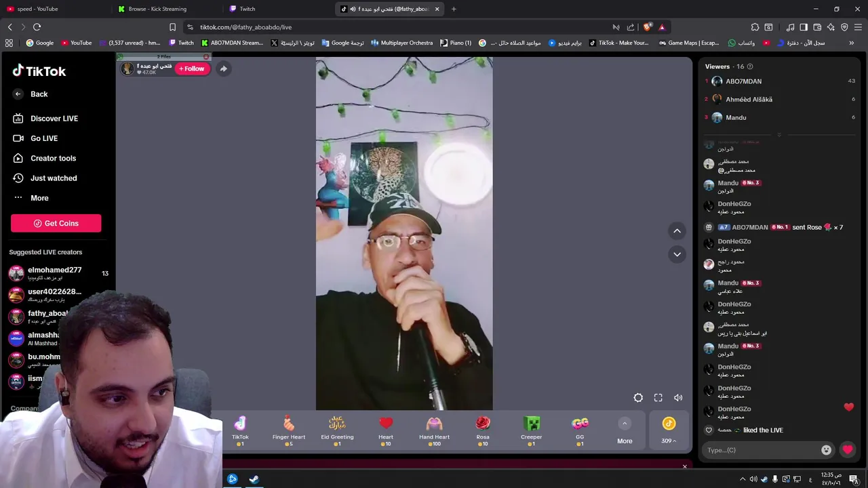Image resolution: width=868 pixels, height=488 pixels.
Task: Send a like with heart button
Action: click(848, 450)
